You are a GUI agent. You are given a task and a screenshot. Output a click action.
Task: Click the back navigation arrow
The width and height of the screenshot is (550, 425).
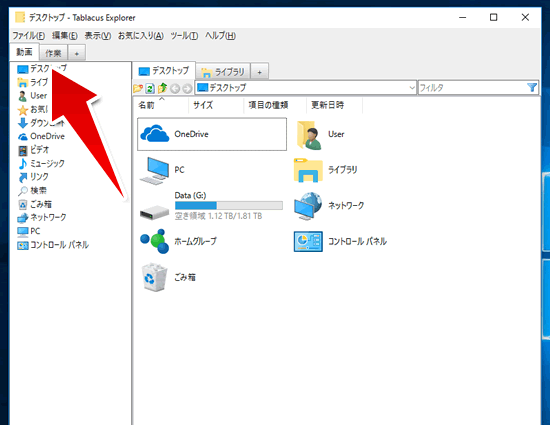pyautogui.click(x=175, y=88)
